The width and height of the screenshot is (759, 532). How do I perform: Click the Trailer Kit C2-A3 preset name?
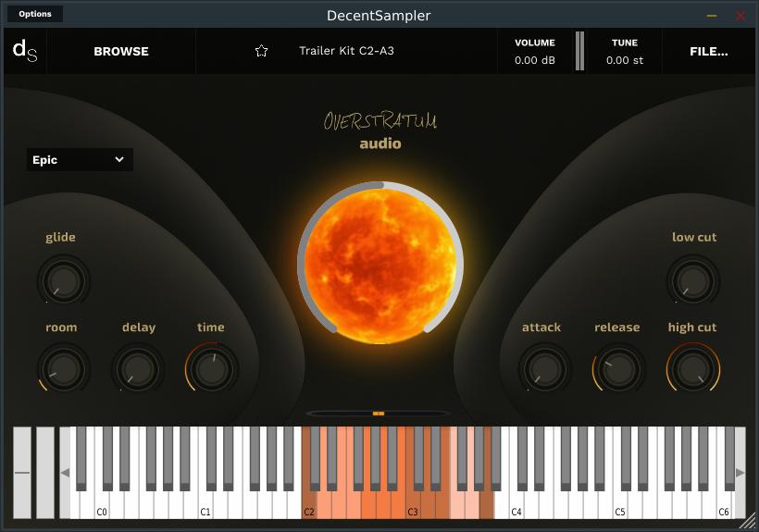tap(346, 51)
